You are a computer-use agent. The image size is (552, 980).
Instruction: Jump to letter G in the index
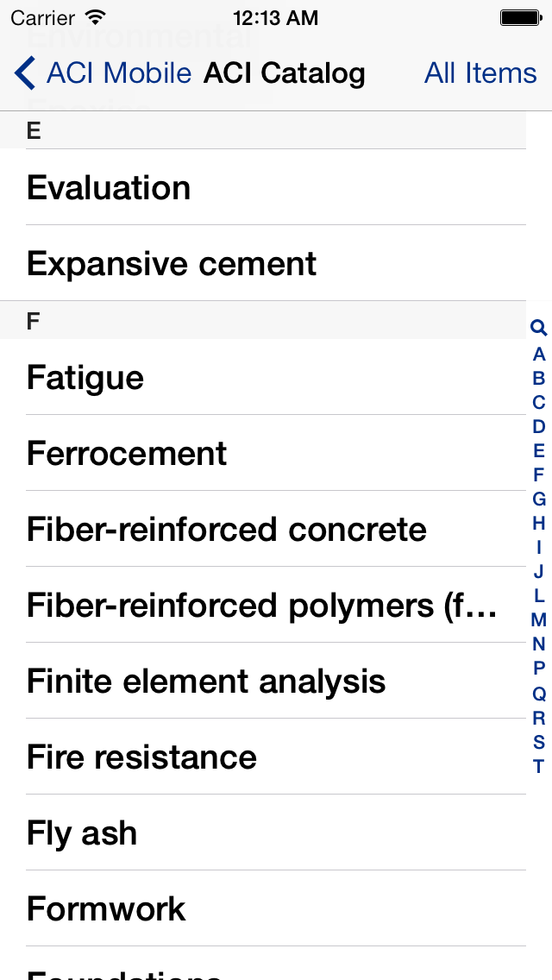pyautogui.click(x=538, y=499)
